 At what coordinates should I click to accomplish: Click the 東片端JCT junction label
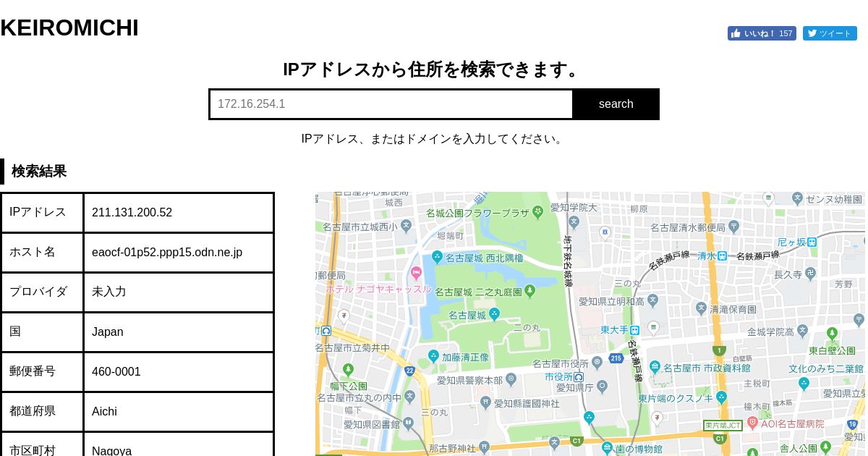(x=723, y=425)
